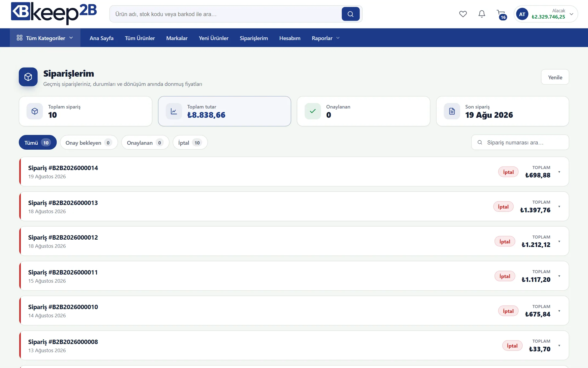Open the shopping cart with 16 items
Screen dimensions: 588x368
(501, 14)
